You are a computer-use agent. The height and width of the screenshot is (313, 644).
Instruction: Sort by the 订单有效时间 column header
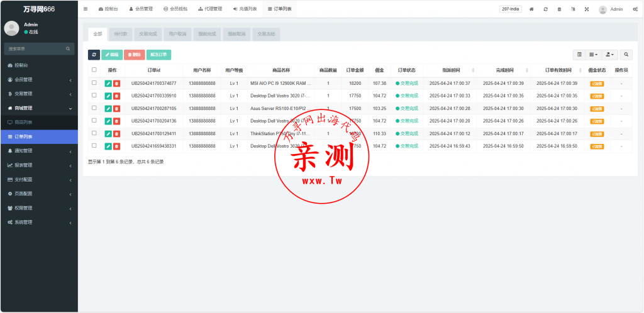[557, 70]
